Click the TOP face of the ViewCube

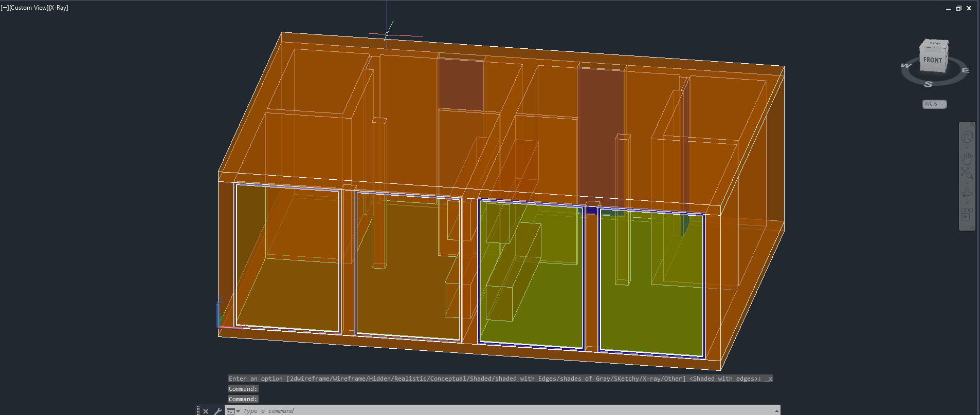pos(935,43)
